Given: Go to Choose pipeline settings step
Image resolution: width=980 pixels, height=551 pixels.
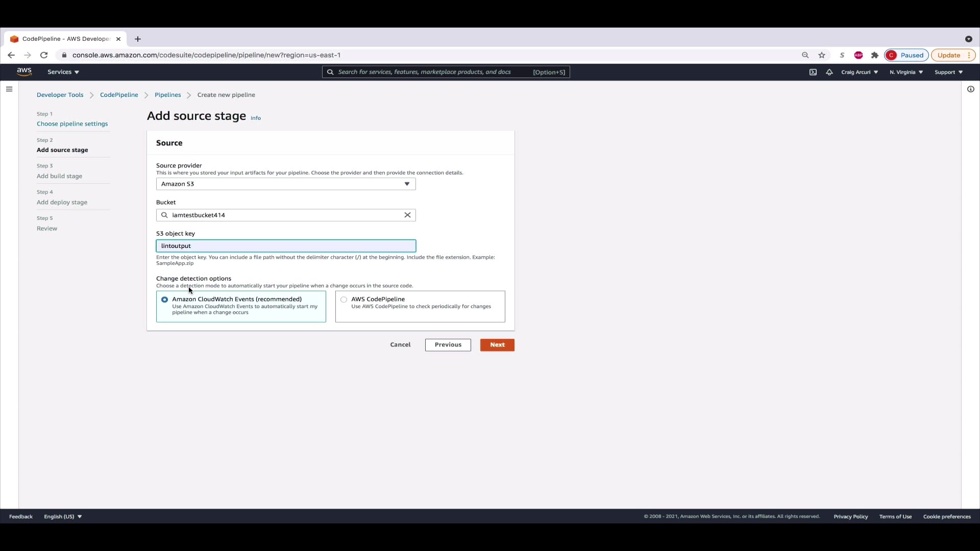Looking at the screenshot, I should pyautogui.click(x=72, y=124).
